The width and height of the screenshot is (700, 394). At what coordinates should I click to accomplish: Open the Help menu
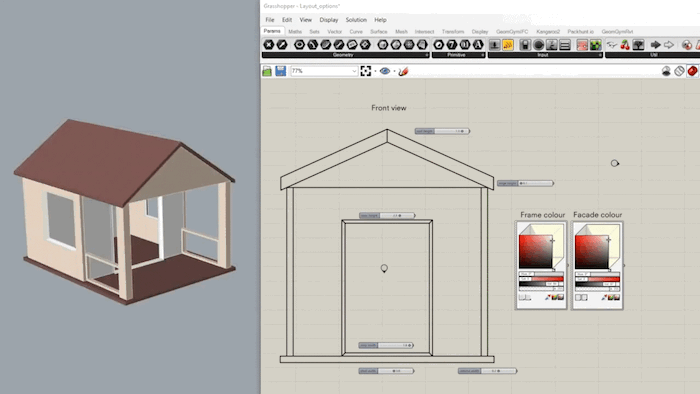[380, 20]
